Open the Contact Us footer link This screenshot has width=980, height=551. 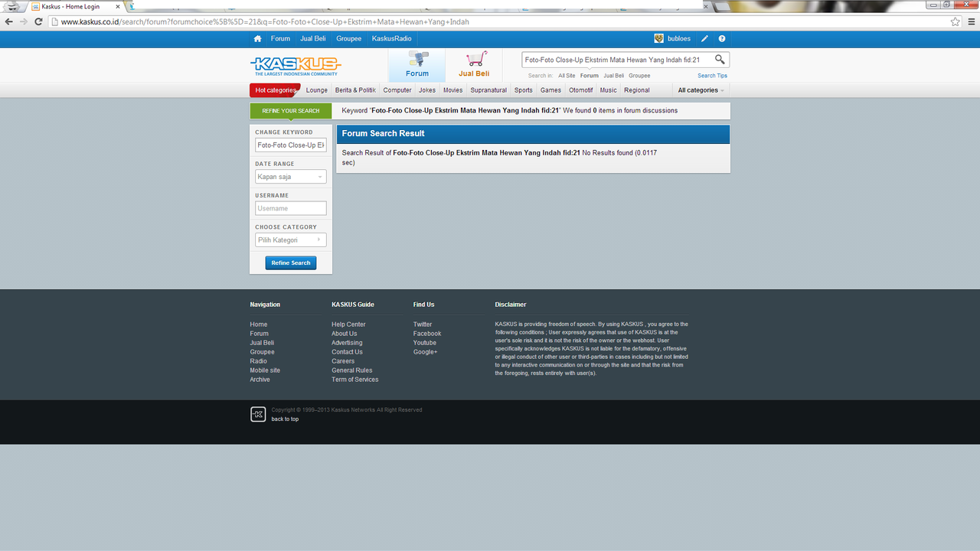(347, 352)
